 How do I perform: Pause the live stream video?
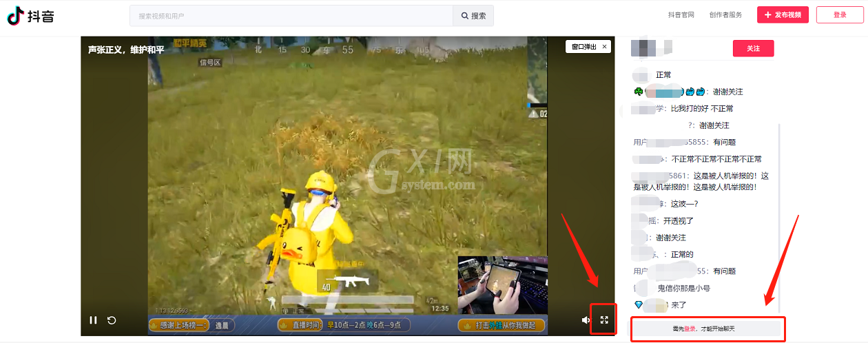click(93, 320)
